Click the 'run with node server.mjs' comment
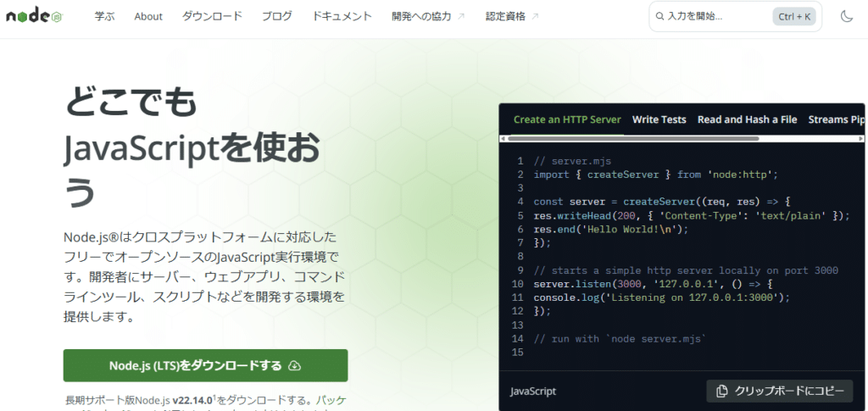The height and width of the screenshot is (411, 868). coord(620,338)
